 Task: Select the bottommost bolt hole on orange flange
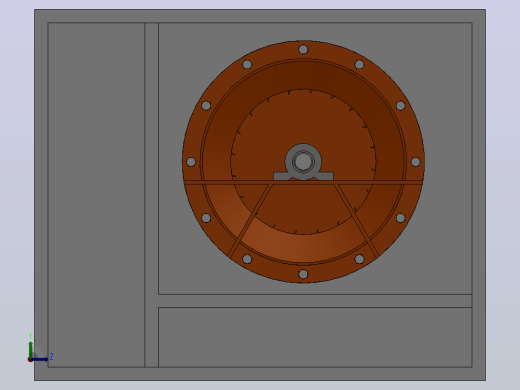point(303,274)
